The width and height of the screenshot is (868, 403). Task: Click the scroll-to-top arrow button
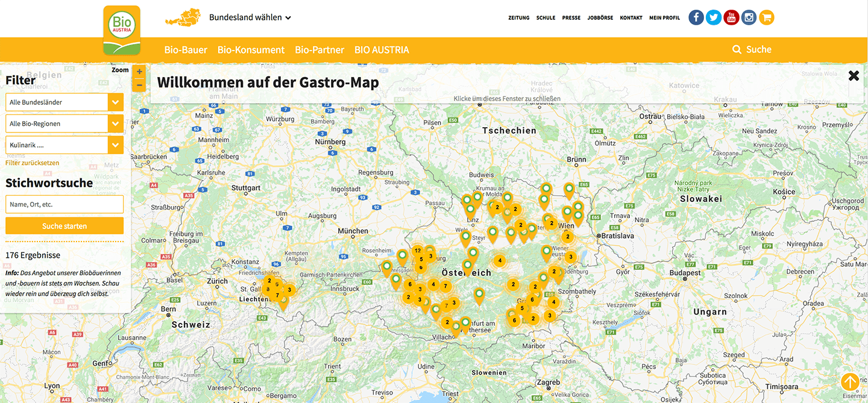(x=850, y=382)
